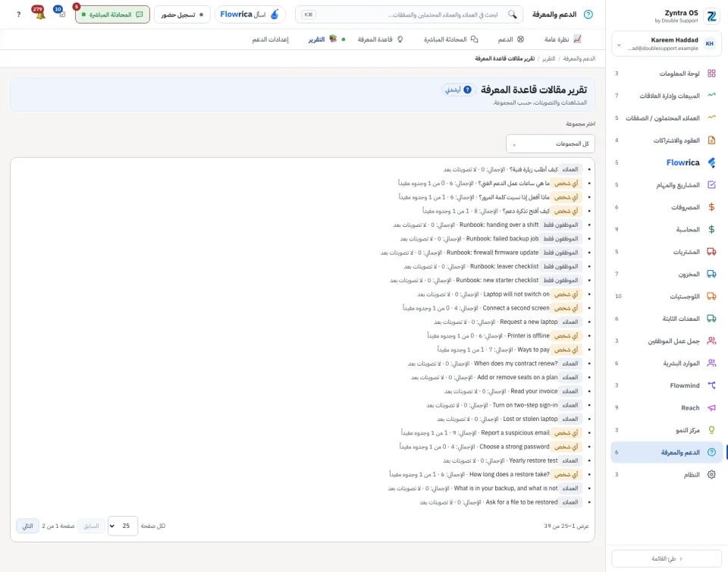Image resolution: width=728 pixels, height=572 pixels.
Task: Toggle تسجيل حضور attendance check-in
Action: (x=182, y=14)
